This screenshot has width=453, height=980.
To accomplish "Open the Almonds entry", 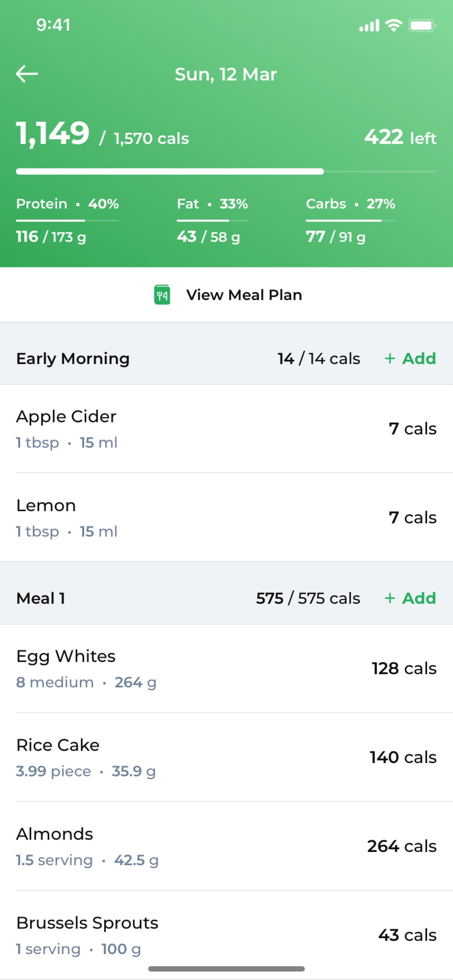I will pos(226,846).
